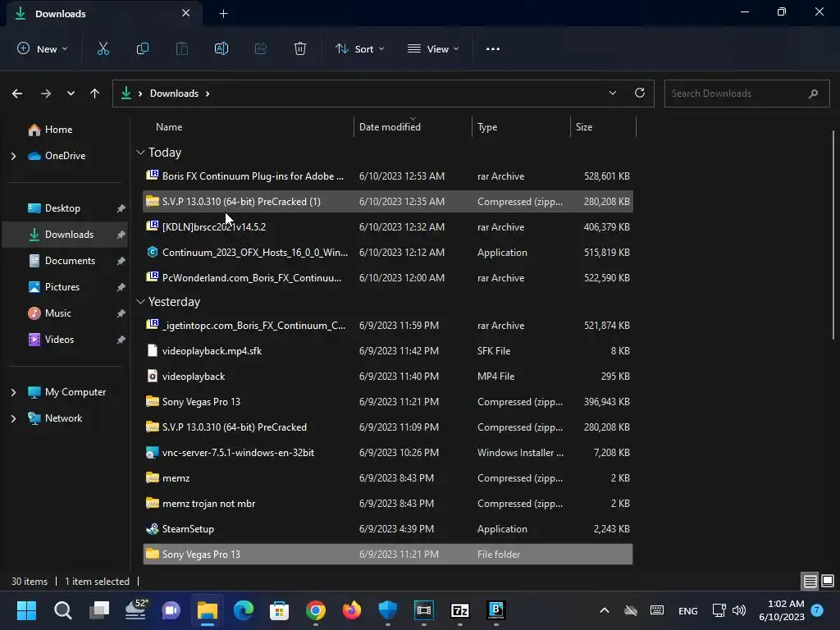
Task: Click the Paste clipboard icon
Action: [x=182, y=48]
